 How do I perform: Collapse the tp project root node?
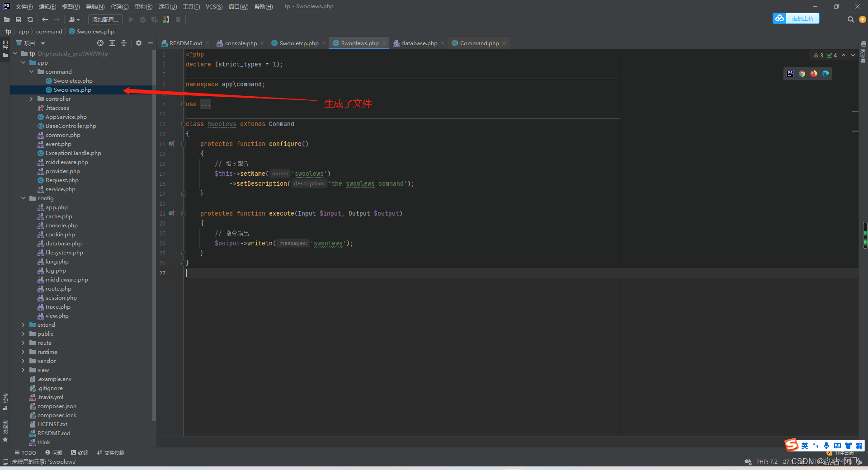tap(15, 53)
